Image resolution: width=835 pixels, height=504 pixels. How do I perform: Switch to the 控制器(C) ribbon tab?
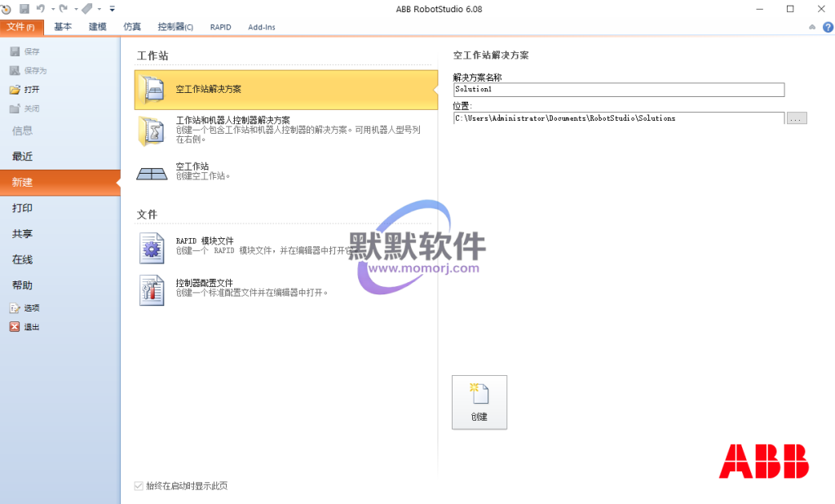175,27
